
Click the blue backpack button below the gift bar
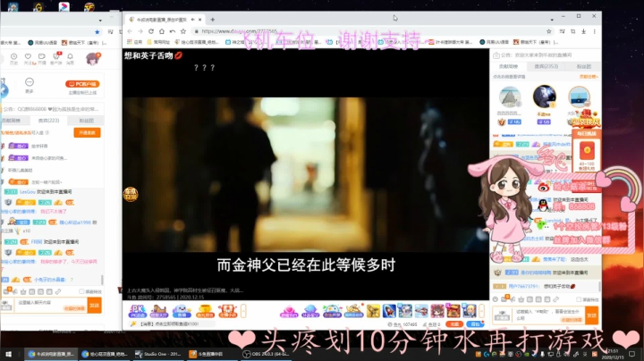tap(475, 324)
